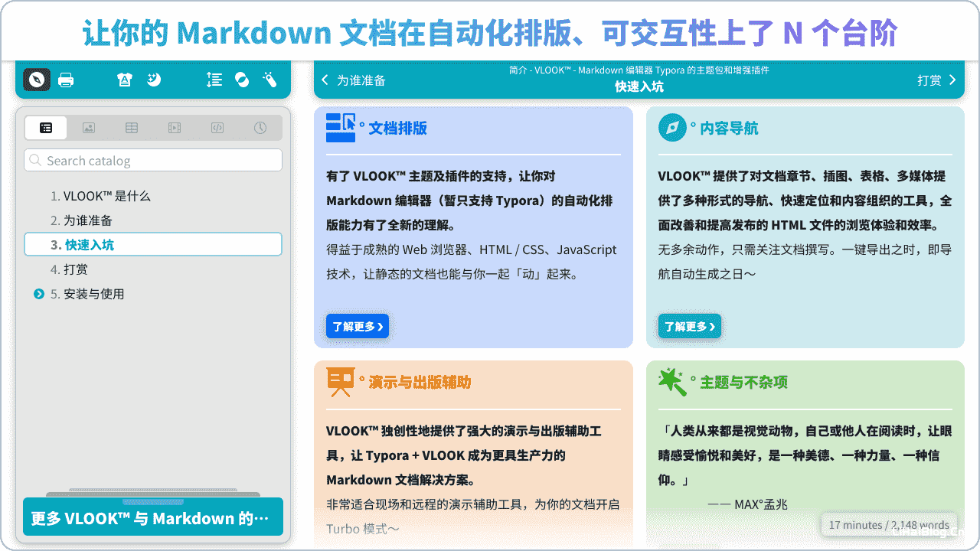Click the page title banner 让你的 Markdown 文档
The image size is (980, 551).
tap(490, 33)
